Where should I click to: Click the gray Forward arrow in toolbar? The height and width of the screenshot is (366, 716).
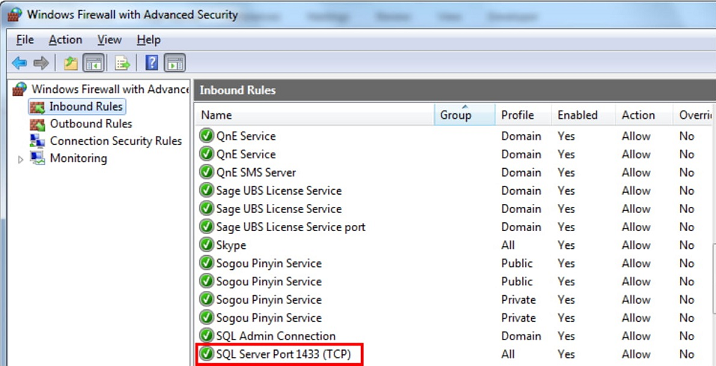(x=41, y=63)
